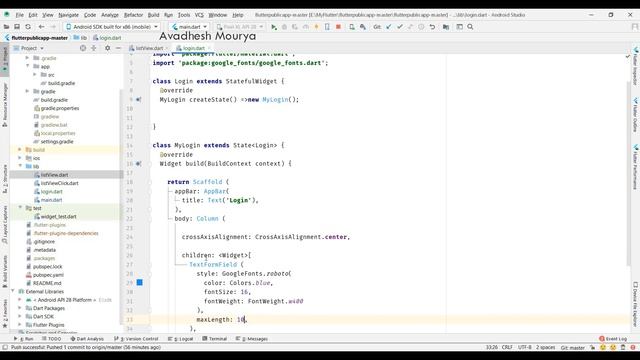Open the TODO tool window
This screenshot has width=640, height=360.
tap(51, 339)
